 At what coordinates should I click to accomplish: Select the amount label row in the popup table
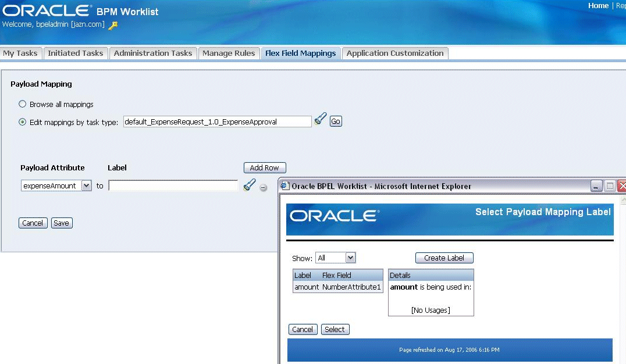click(338, 287)
